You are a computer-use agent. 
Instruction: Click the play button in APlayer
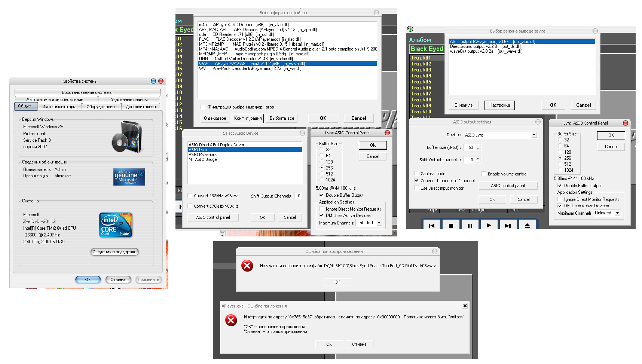pyautogui.click(x=489, y=225)
